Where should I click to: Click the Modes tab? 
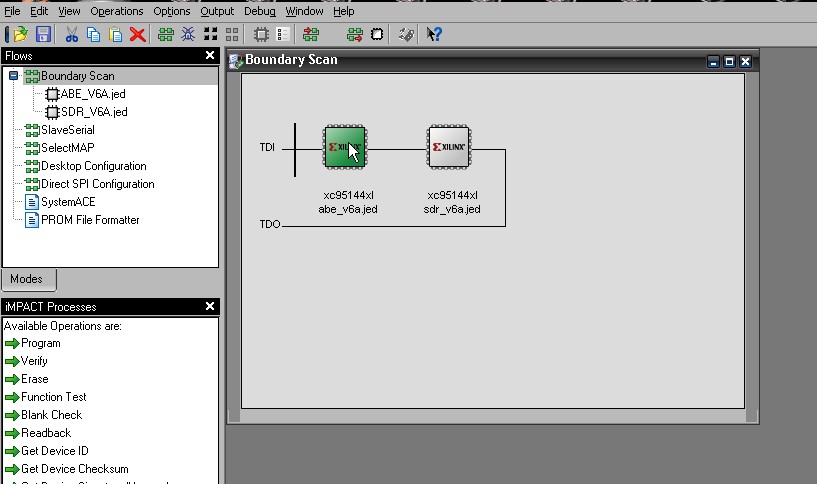27,279
